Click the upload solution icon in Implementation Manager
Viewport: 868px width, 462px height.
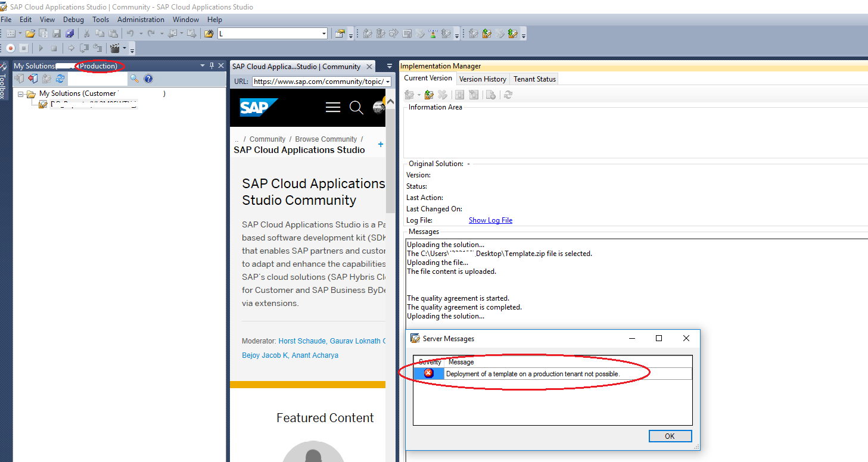point(429,95)
